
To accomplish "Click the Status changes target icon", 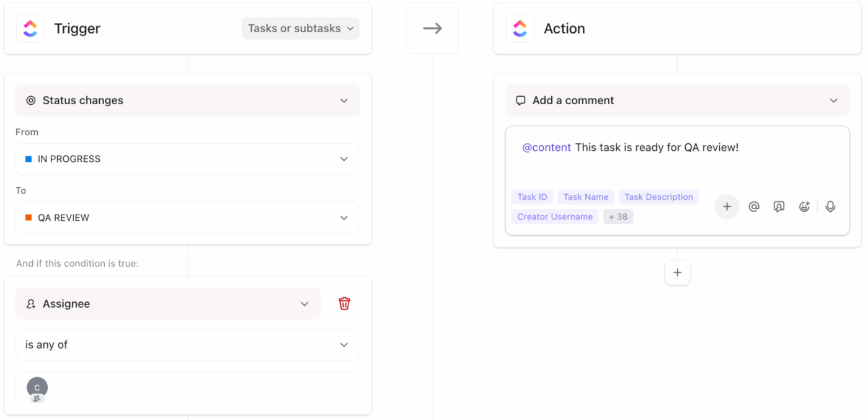I will click(30, 100).
